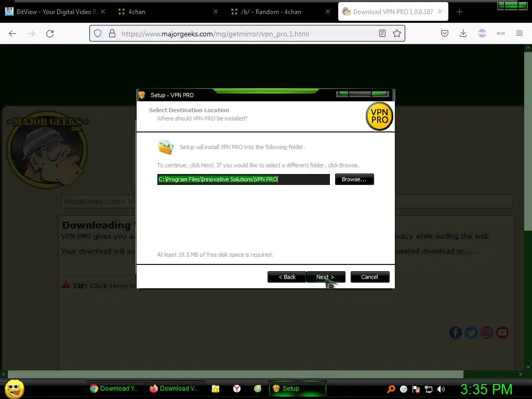Screen dimensions: 532x399
Task: Click the folder icon in setup dialog
Action: [x=166, y=147]
